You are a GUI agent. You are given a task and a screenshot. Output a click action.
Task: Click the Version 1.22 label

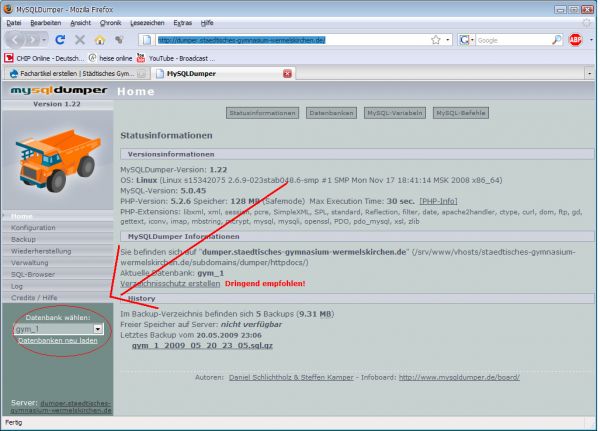57,104
